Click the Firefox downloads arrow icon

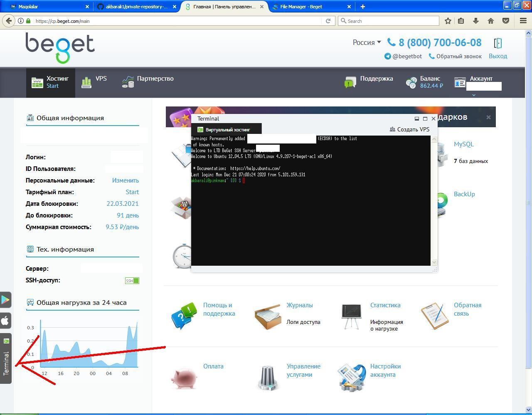476,21
